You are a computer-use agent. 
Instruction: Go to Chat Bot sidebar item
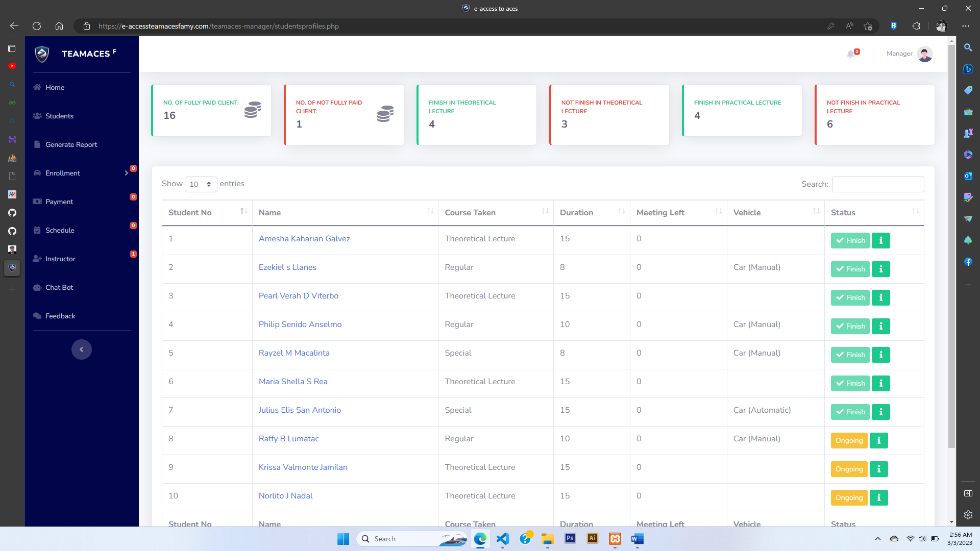tap(59, 287)
